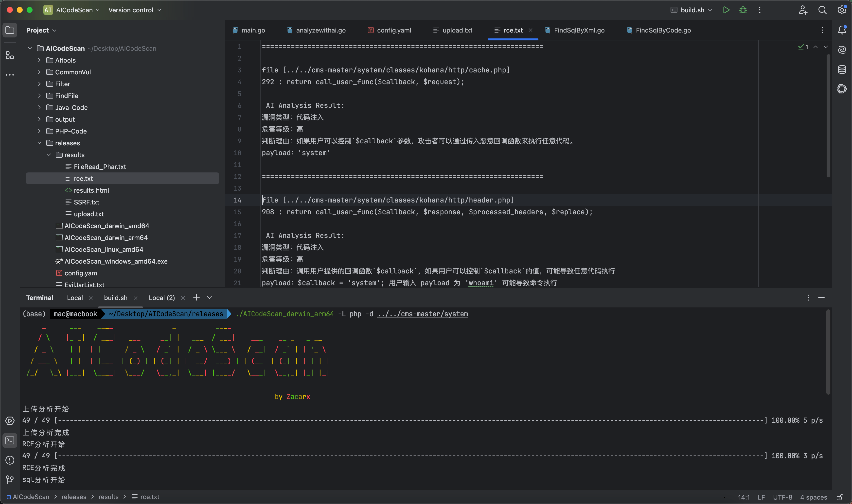Click the editor vertical scrollbar
Screen dimensions: 852x504
[x=828, y=116]
